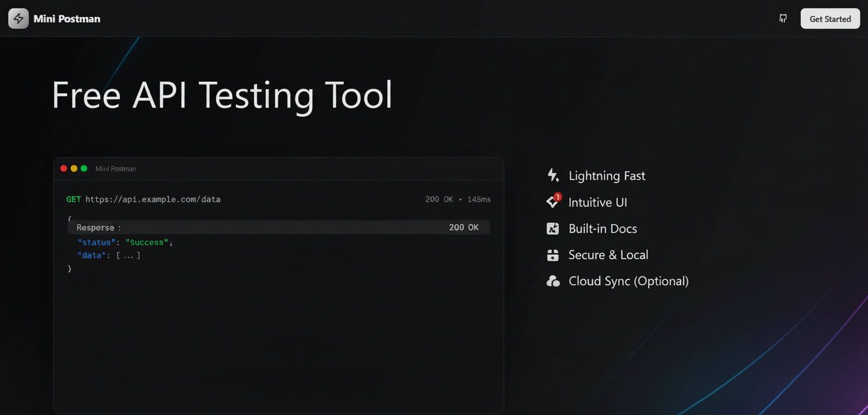Click the Secure & Local icon
The width and height of the screenshot is (868, 415).
(x=553, y=255)
